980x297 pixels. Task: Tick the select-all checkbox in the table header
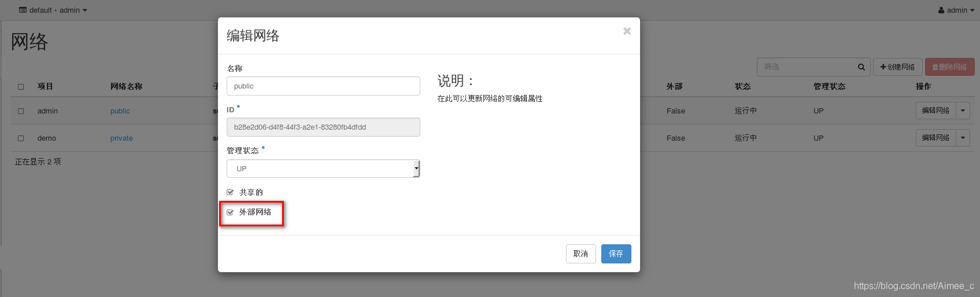click(x=21, y=87)
